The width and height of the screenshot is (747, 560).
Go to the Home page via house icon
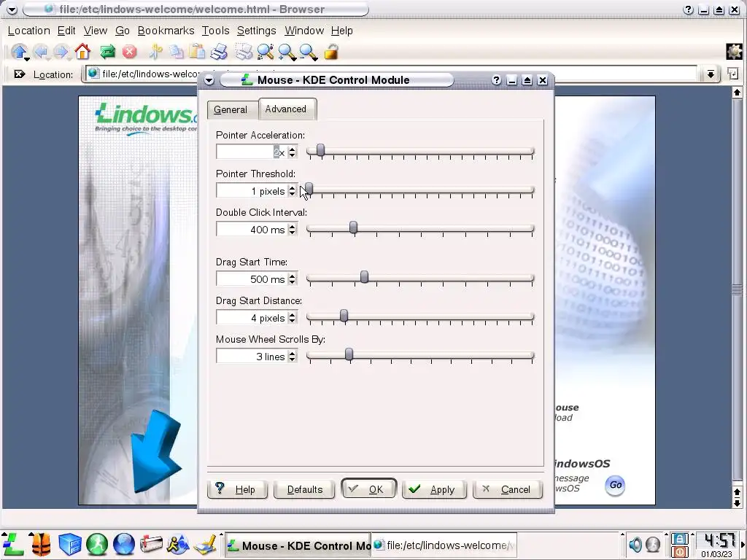pos(82,51)
